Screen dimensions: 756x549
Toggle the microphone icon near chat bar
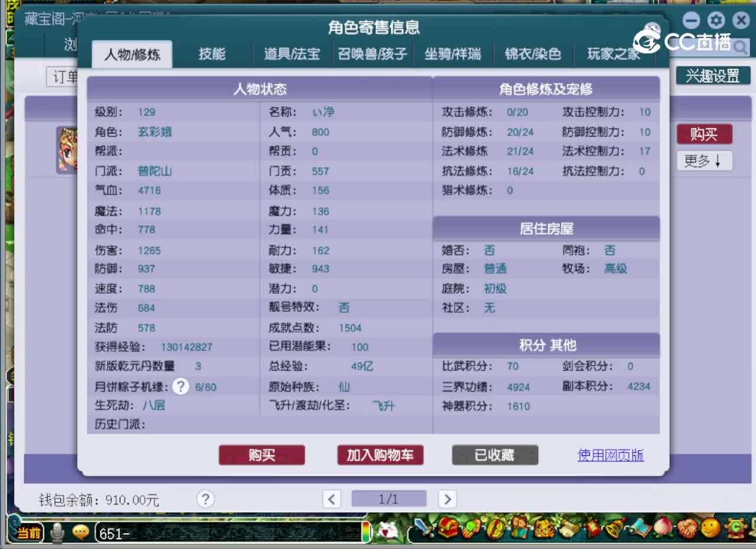(x=57, y=532)
